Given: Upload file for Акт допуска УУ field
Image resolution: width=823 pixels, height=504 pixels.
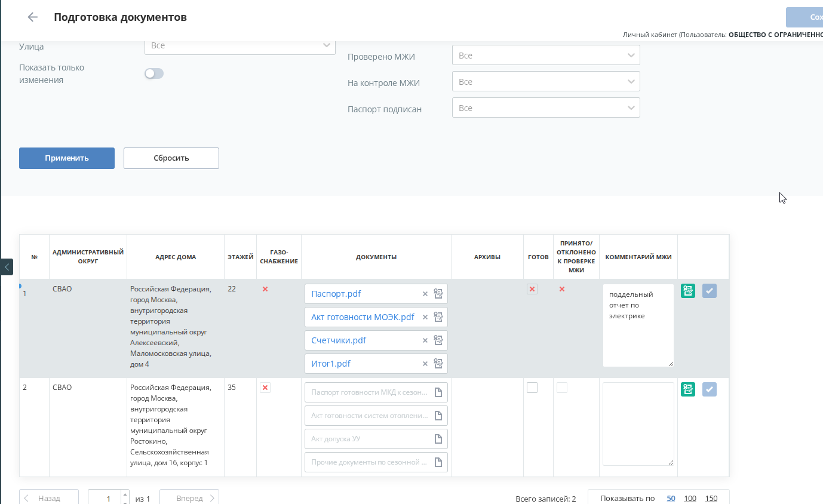Looking at the screenshot, I should [438, 439].
